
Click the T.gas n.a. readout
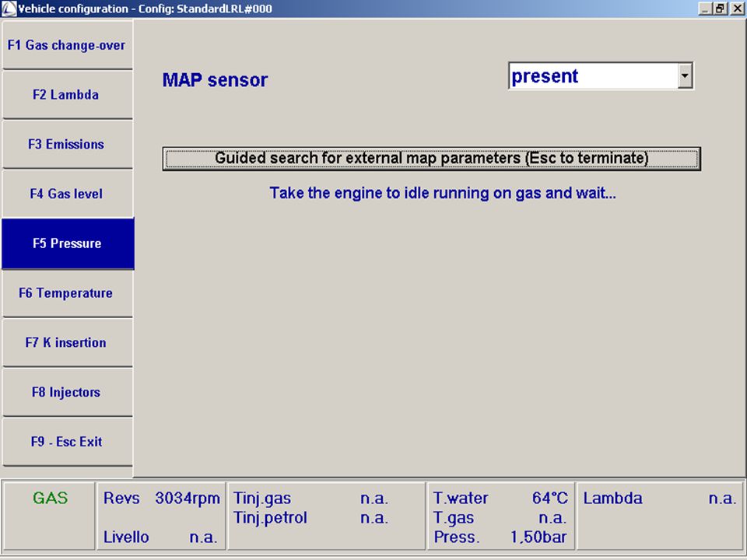(500, 518)
